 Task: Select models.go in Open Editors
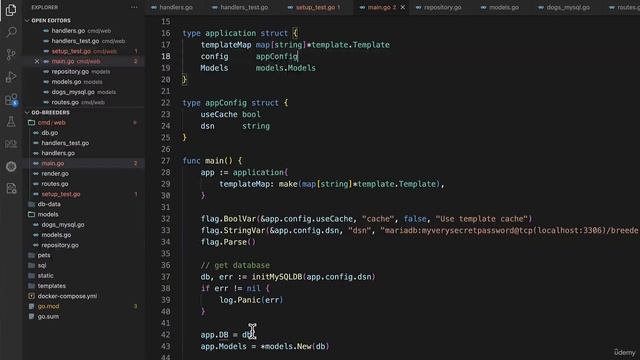coord(84,82)
